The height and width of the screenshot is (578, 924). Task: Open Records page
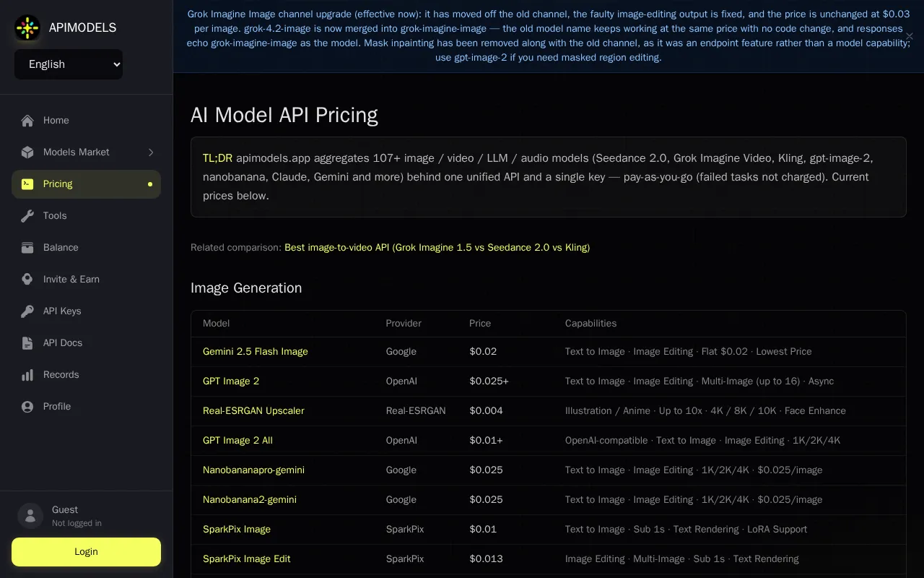(x=86, y=375)
